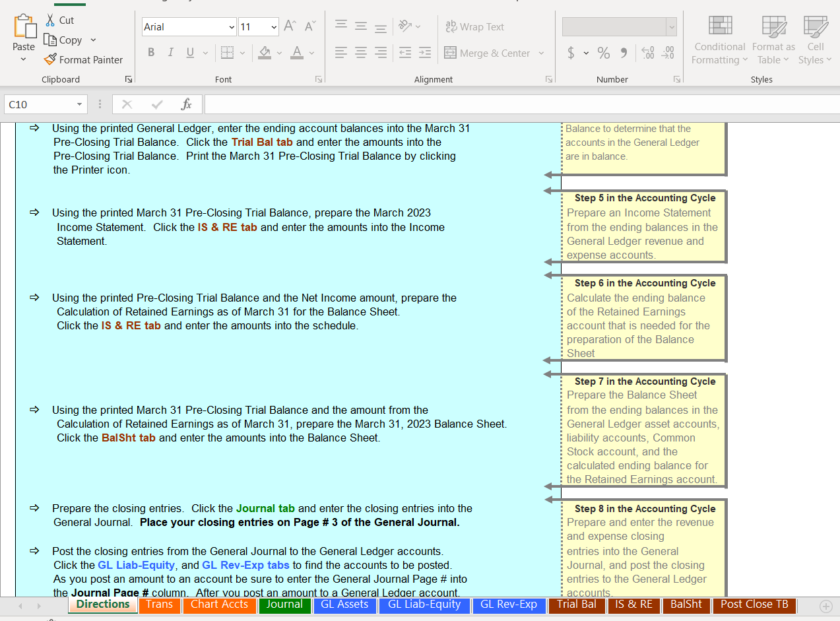The width and height of the screenshot is (840, 621).
Task: Apply Percent Style format
Action: (x=603, y=53)
